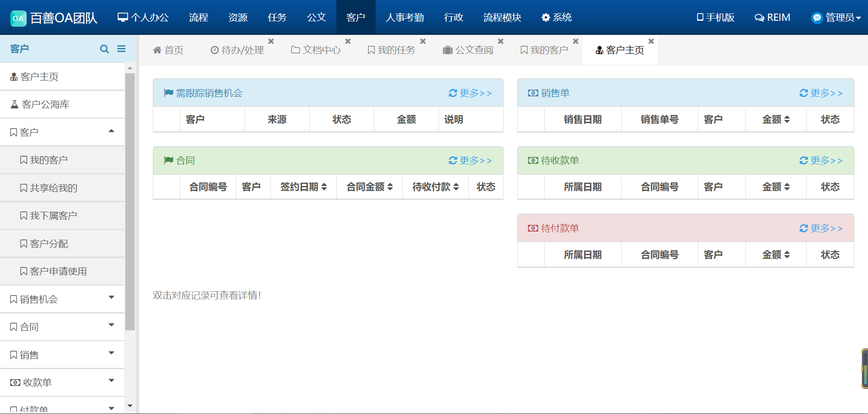Expand the 销售机会 sidebar group
The width and height of the screenshot is (868, 414).
click(111, 297)
